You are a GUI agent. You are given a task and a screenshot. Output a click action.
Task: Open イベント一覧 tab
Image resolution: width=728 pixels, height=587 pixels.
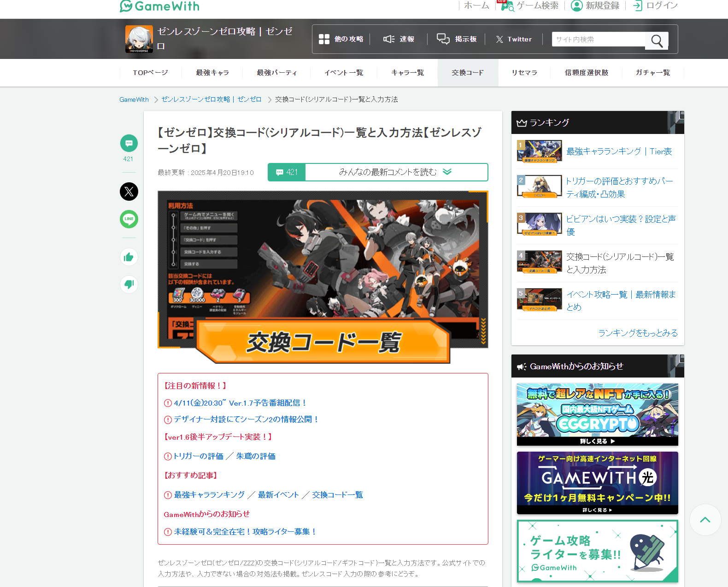pos(344,73)
